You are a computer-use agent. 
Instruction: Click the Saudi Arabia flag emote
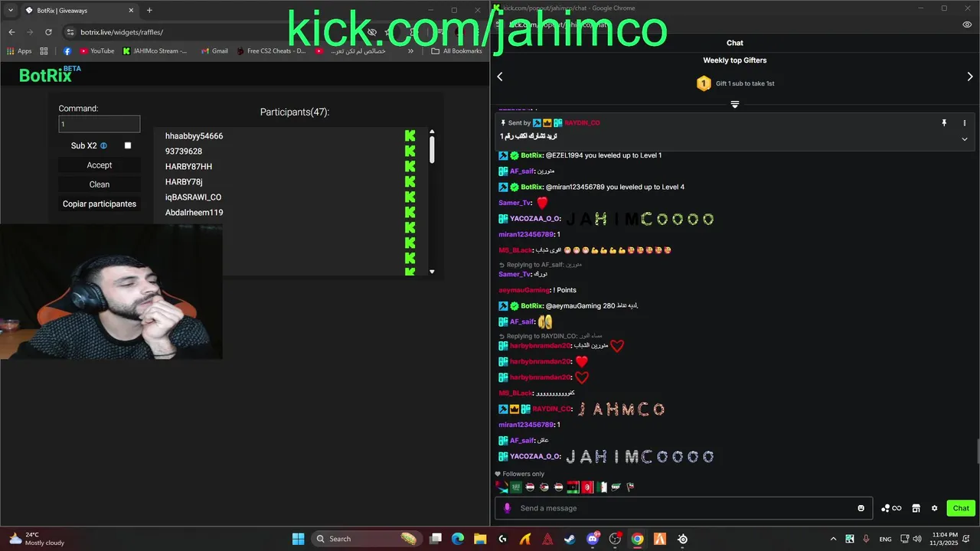click(x=516, y=487)
